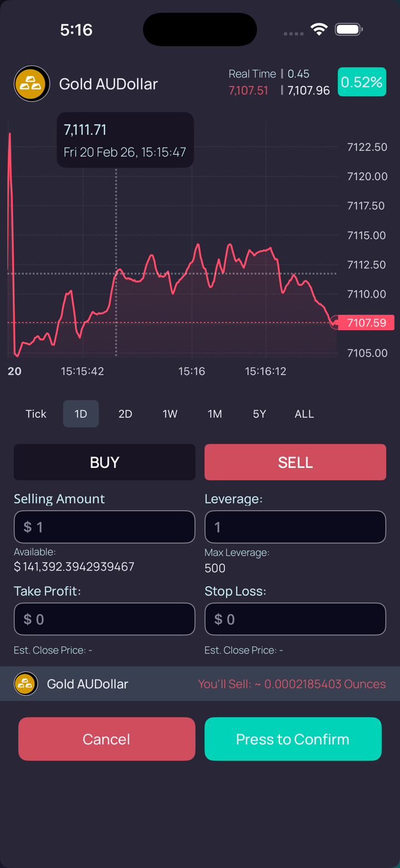This screenshot has width=400, height=868.
Task: Tap the Wi-Fi status icon
Action: (319, 29)
